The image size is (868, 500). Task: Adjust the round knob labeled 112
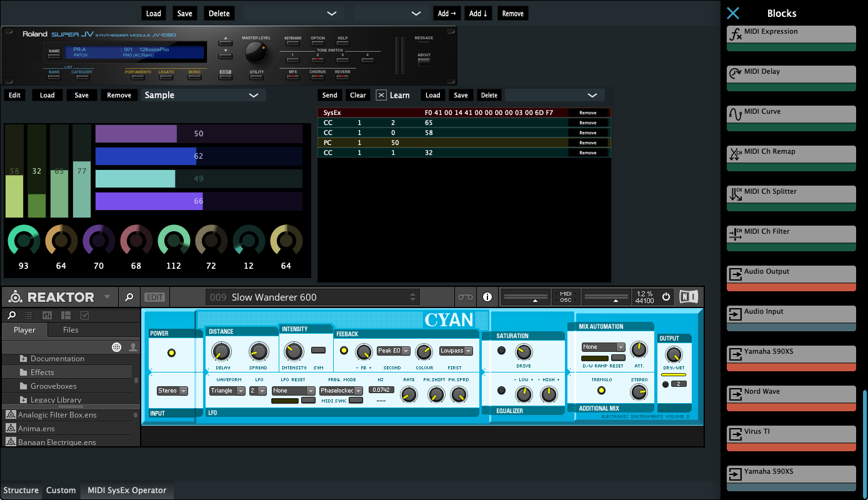[x=174, y=241]
